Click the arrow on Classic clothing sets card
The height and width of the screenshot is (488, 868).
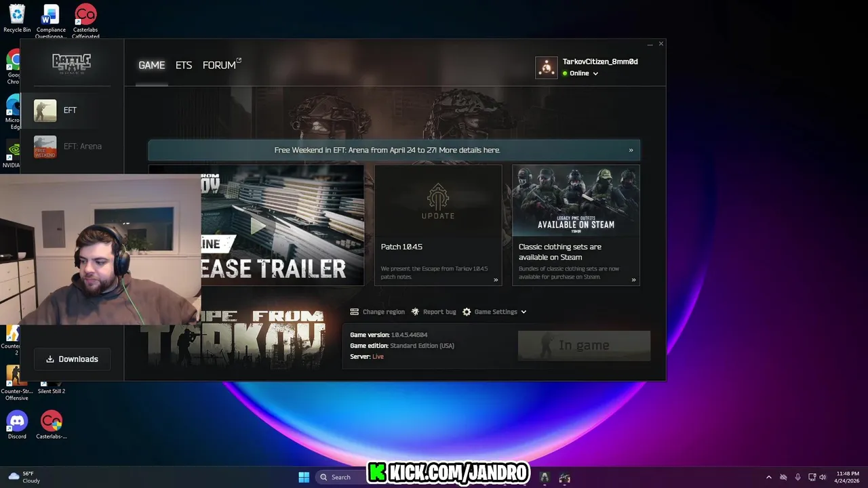tap(634, 280)
